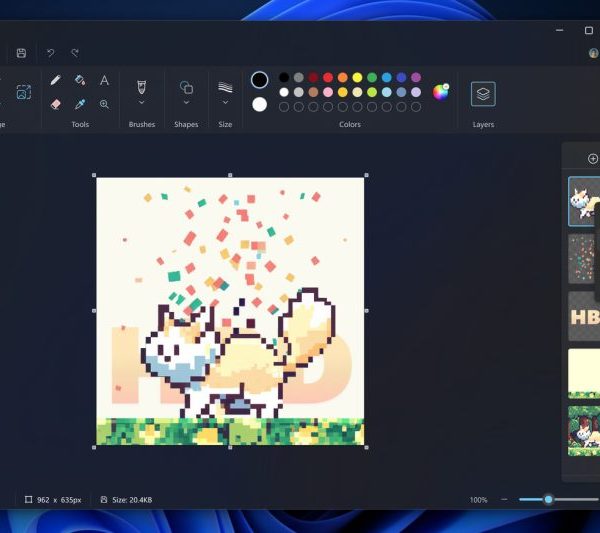Select the secondary white Color 2 circle
Image resolution: width=600 pixels, height=533 pixels.
tap(259, 104)
